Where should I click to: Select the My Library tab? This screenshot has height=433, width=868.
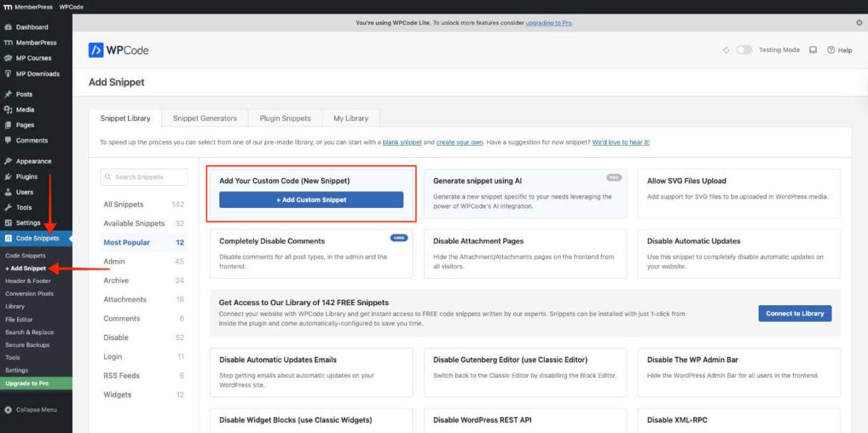(350, 119)
